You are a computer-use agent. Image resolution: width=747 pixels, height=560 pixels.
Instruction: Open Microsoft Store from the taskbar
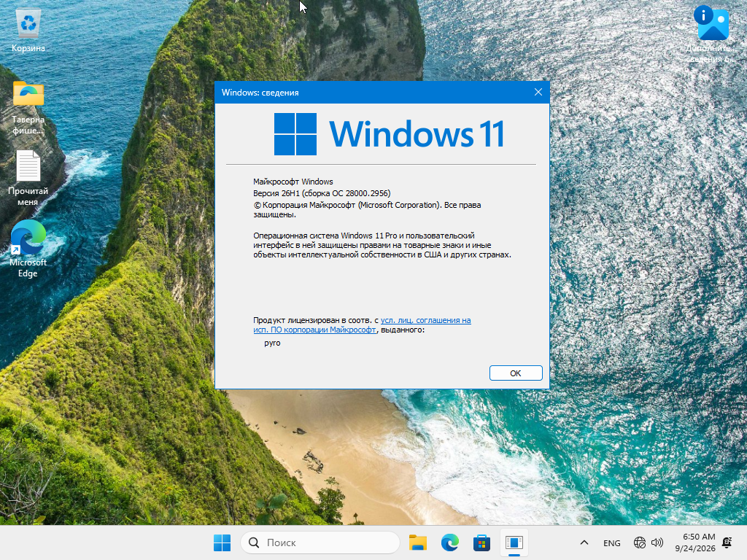tap(481, 542)
